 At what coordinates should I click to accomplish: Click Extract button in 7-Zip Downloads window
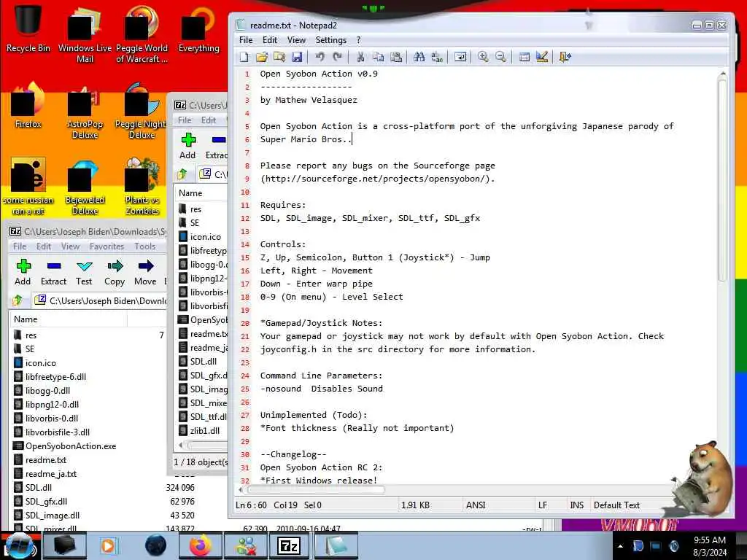click(x=53, y=273)
